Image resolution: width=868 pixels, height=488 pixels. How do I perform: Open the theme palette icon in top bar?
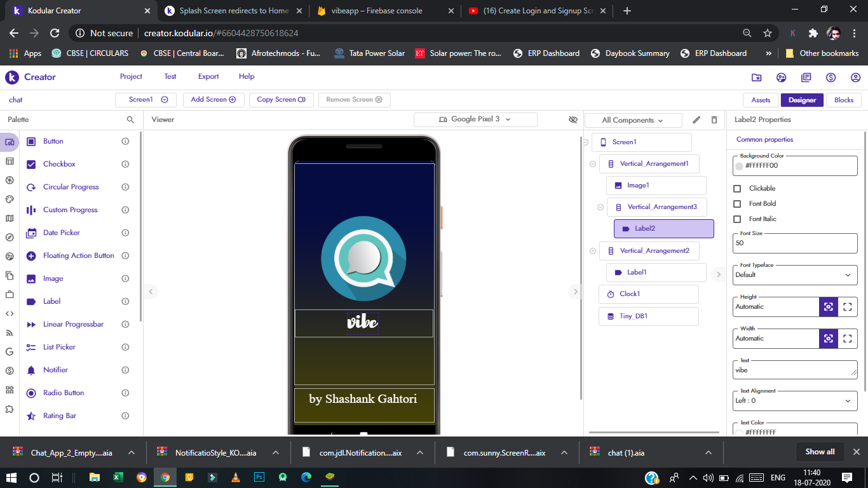coord(781,78)
